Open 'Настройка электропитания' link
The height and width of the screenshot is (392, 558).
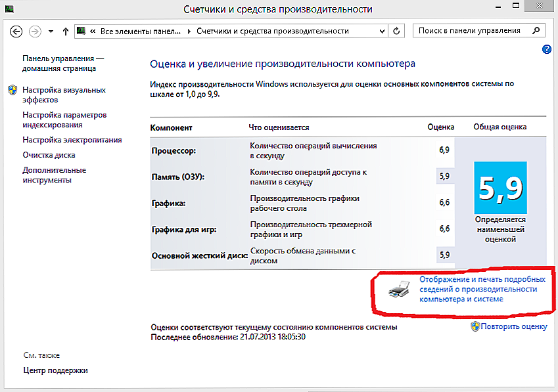coord(72,140)
